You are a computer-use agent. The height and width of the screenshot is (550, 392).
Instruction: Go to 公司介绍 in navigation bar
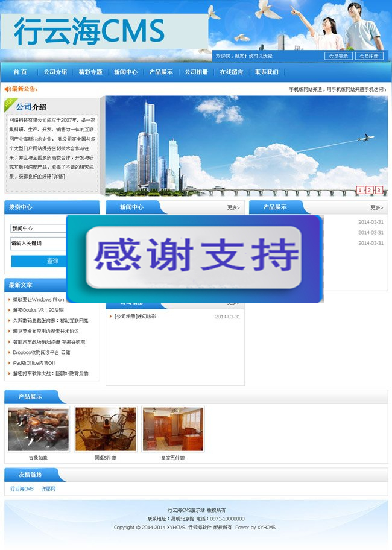pos(55,72)
